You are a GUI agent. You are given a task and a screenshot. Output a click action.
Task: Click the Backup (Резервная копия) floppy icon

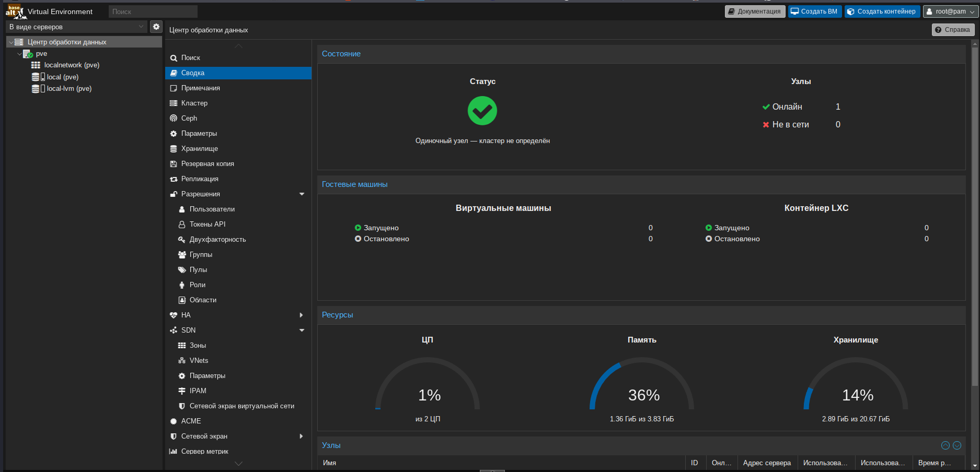(x=174, y=164)
